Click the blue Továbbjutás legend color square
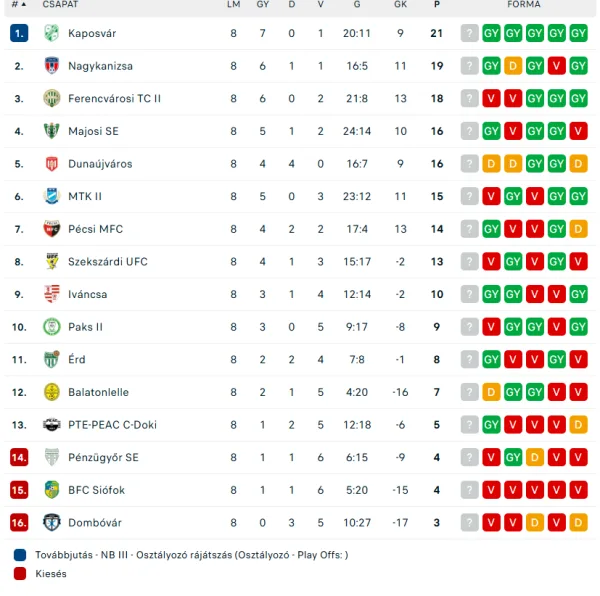The image size is (600, 596). coord(20,555)
